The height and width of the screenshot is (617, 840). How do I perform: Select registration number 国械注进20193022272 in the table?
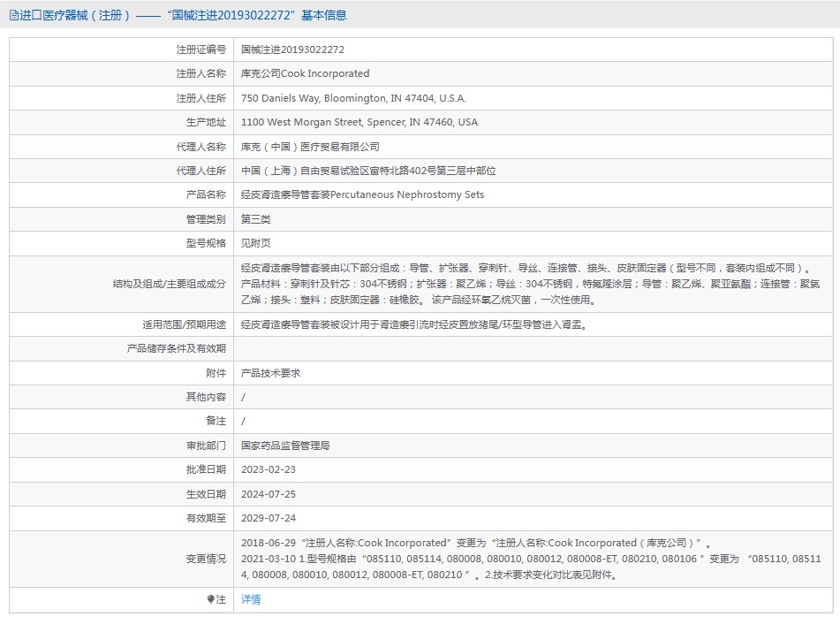pos(292,50)
